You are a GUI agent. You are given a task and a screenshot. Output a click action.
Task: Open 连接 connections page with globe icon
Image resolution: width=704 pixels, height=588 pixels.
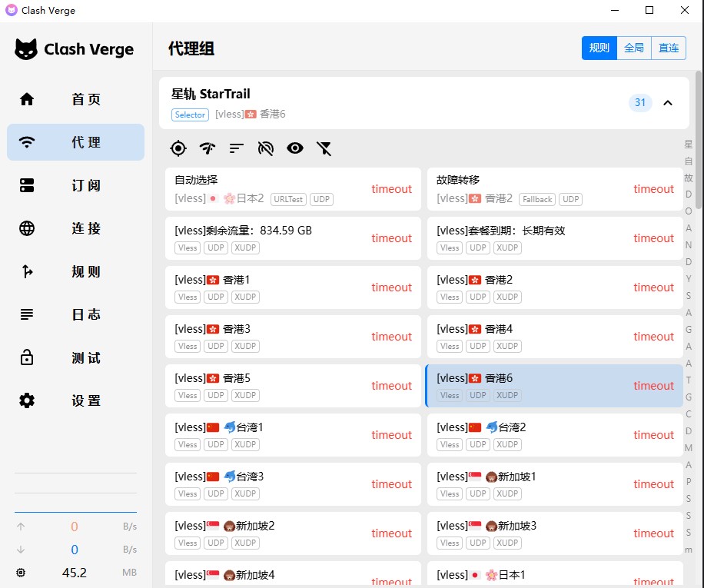click(x=75, y=228)
